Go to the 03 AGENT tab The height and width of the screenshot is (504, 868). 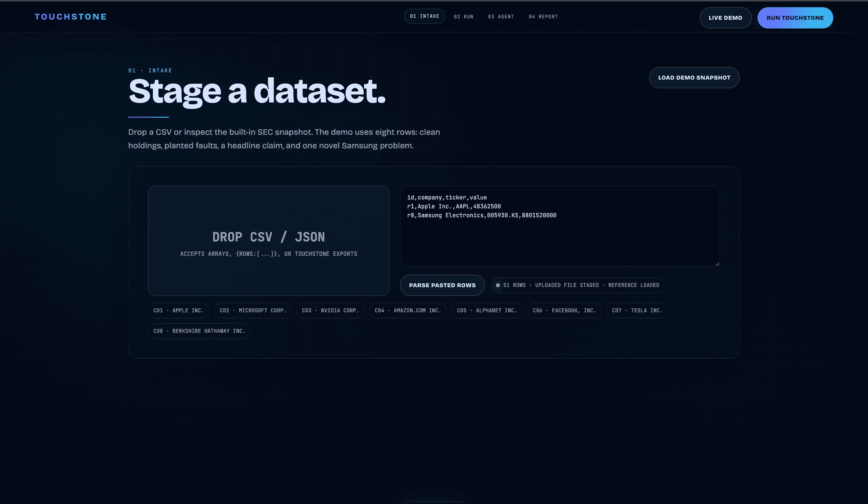click(501, 17)
